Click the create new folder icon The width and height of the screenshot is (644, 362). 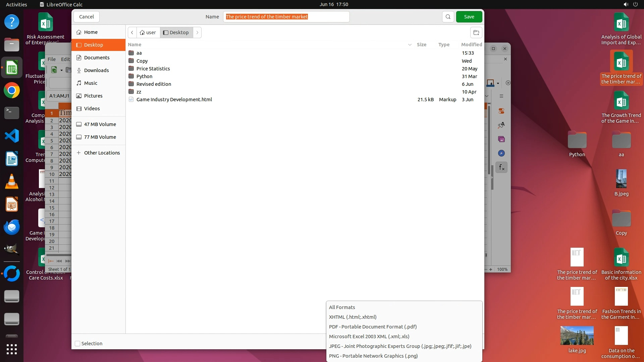point(476,33)
